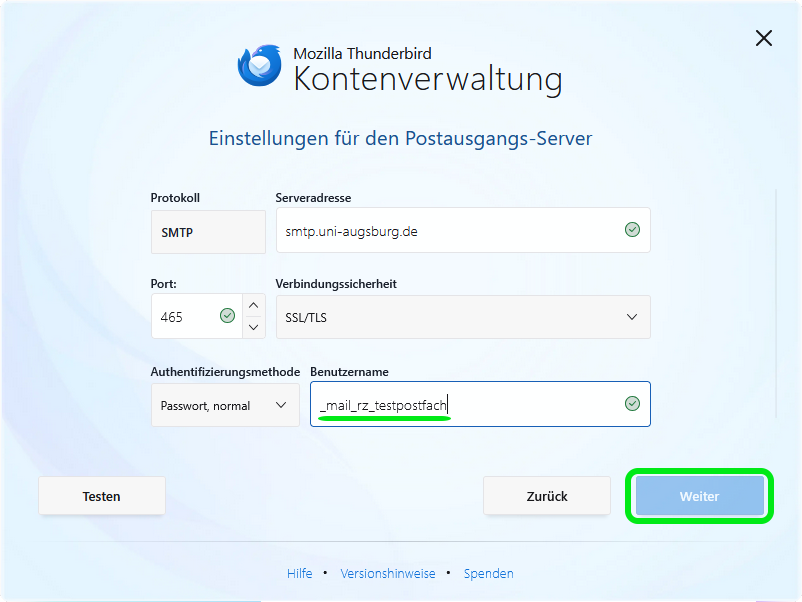
Task: Open the Verbindungssicherheit SSL/TLS dropdown
Action: (x=462, y=317)
